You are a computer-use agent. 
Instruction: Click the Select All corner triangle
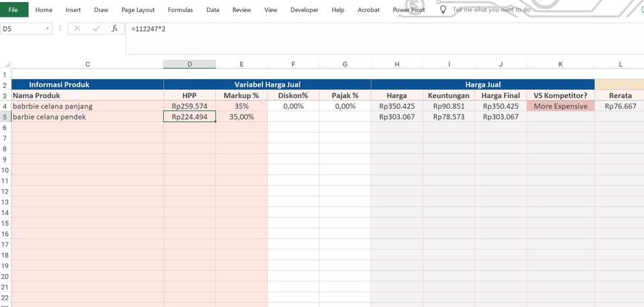point(6,64)
